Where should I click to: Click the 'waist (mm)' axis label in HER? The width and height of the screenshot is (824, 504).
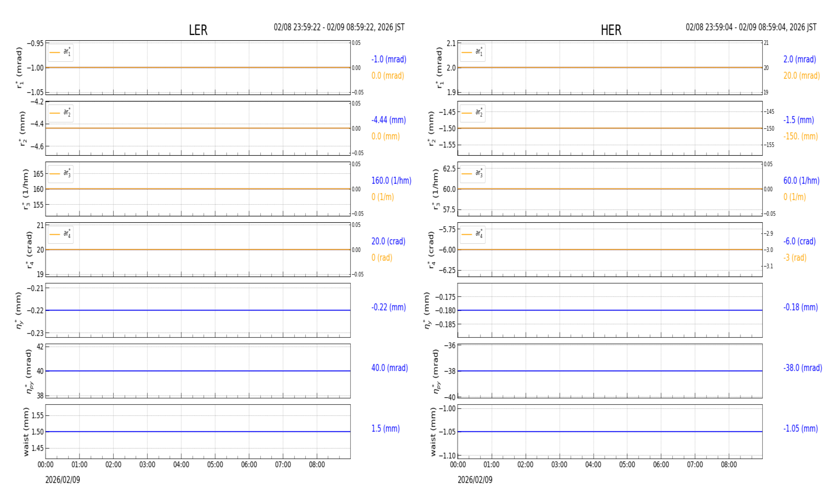pyautogui.click(x=433, y=432)
